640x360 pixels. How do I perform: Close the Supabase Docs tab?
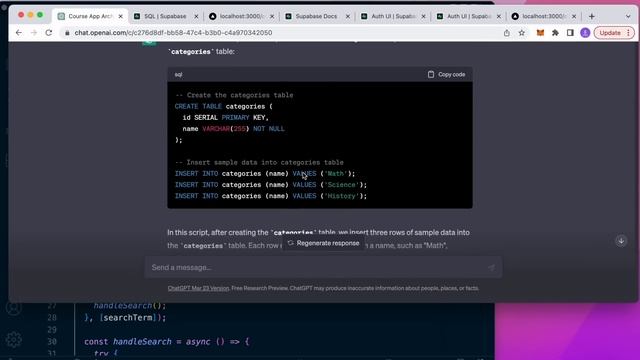[348, 16]
